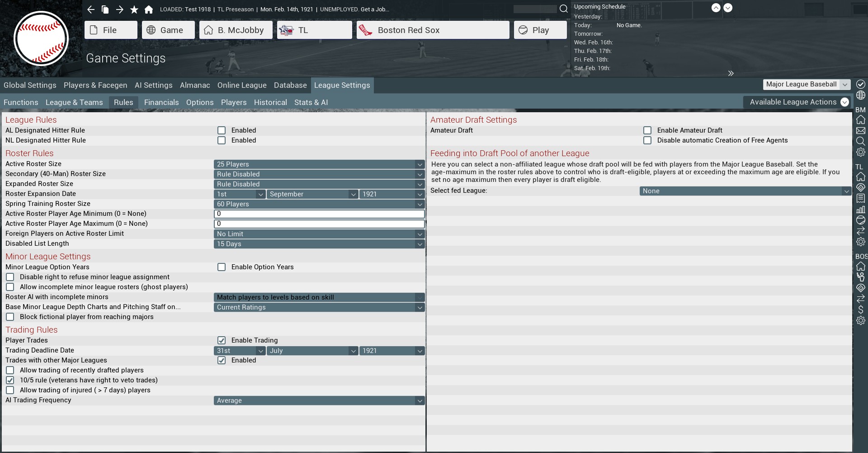Expand the schedule with double chevron icon
Screen dimensions: 868x453
[x=731, y=73]
